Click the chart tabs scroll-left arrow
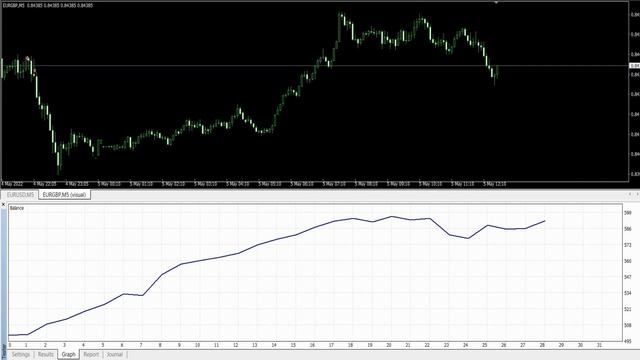Viewport: 640px width, 360px height. point(630,194)
